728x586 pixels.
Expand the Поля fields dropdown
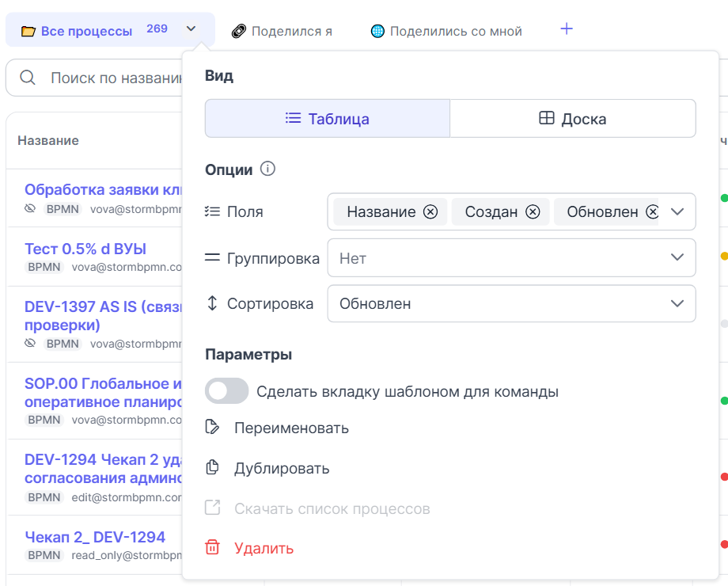point(677,212)
